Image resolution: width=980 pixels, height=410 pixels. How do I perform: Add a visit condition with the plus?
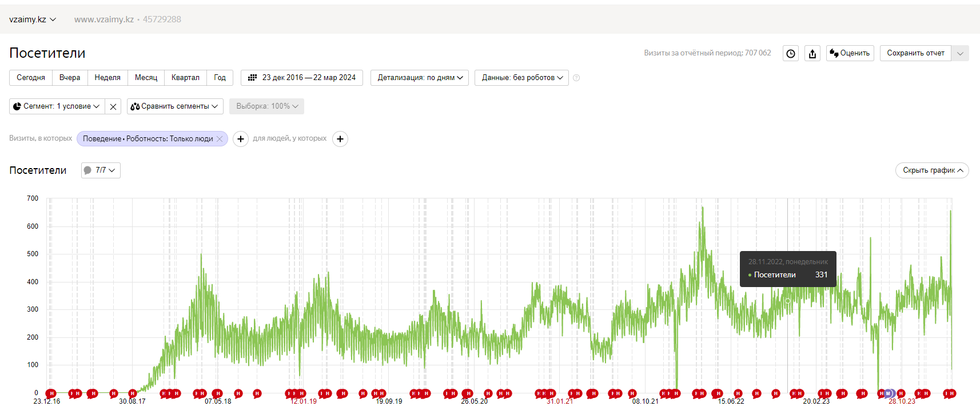[241, 139]
